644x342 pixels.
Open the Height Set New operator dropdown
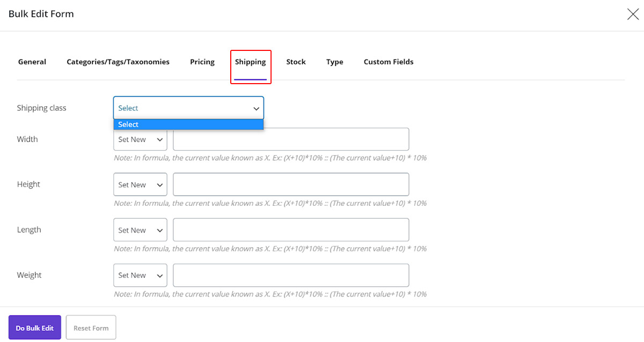coord(140,185)
